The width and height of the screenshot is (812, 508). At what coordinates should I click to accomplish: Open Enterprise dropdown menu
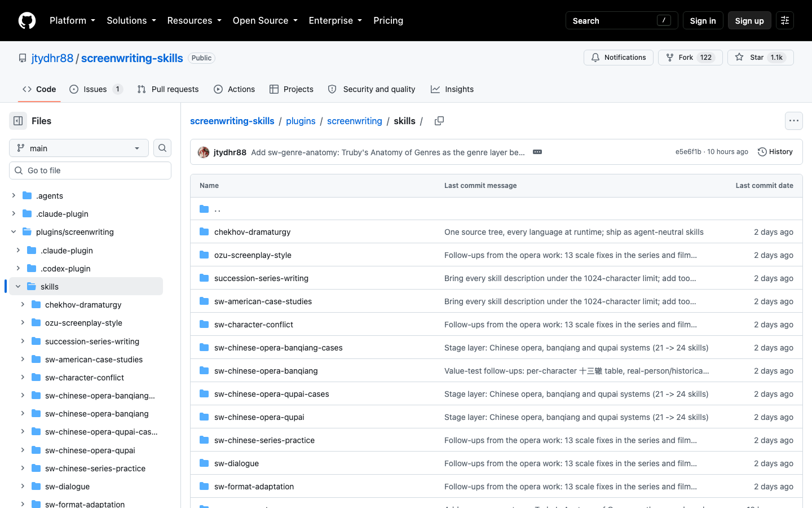coord(336,20)
